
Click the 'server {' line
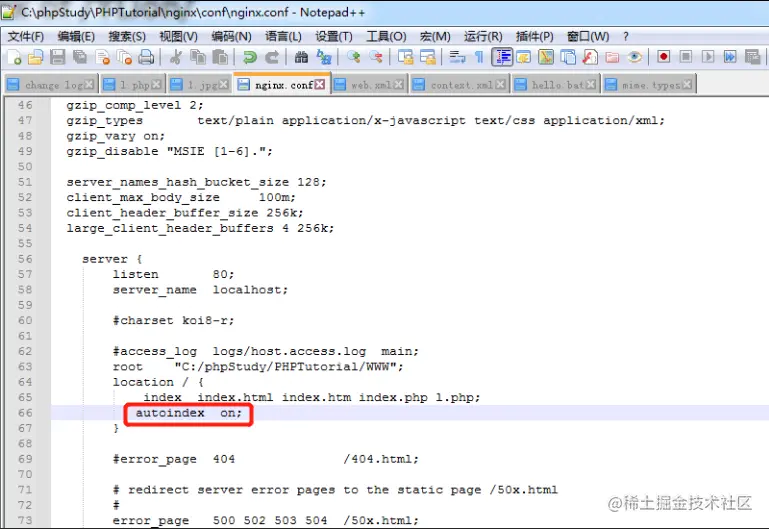112,259
